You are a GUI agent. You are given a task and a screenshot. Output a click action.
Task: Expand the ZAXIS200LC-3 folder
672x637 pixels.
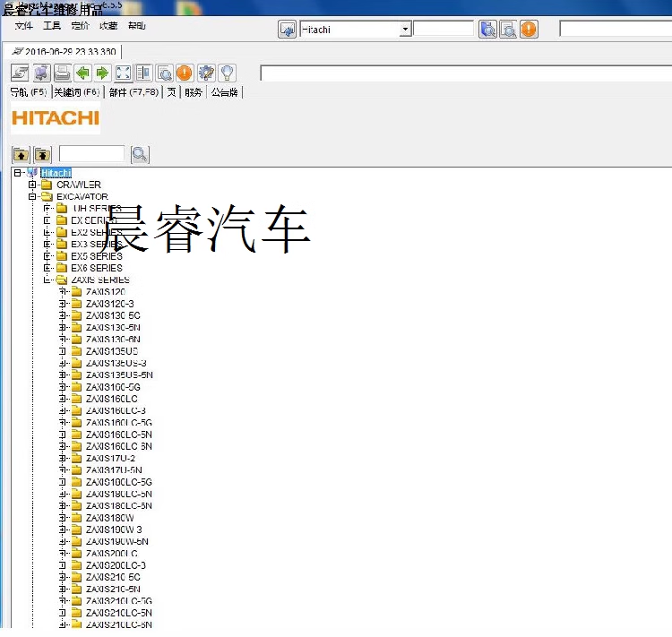[x=62, y=565]
